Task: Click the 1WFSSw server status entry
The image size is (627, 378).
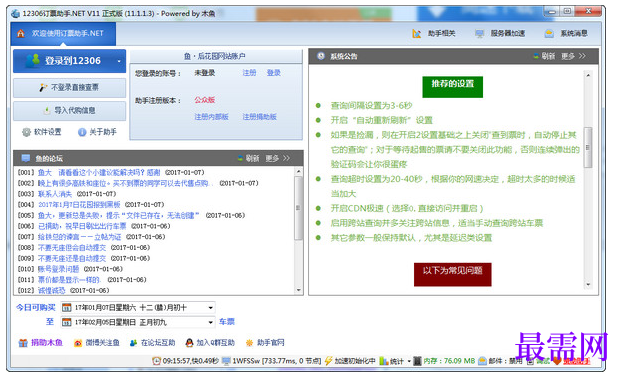Action: tap(272, 361)
